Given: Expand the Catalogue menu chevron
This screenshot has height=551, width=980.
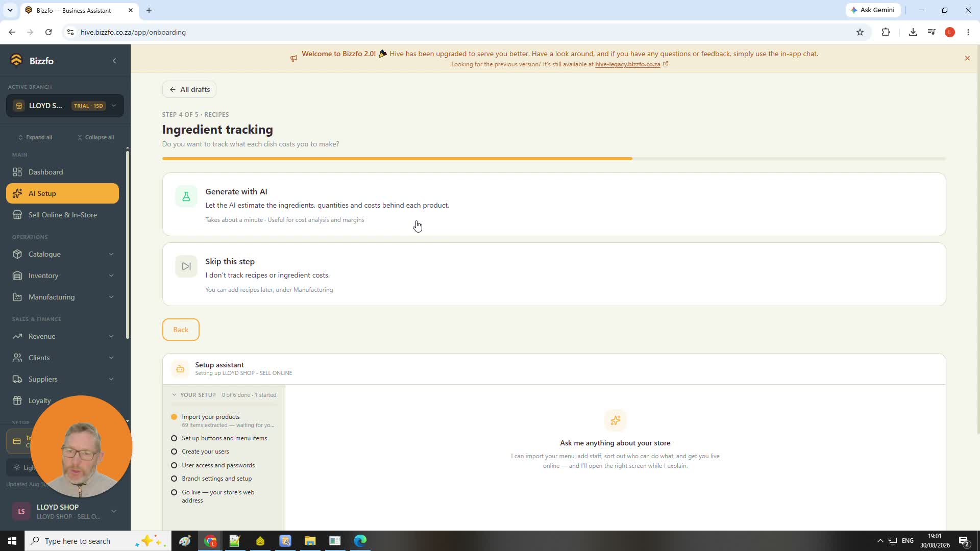Looking at the screenshot, I should click(x=111, y=254).
